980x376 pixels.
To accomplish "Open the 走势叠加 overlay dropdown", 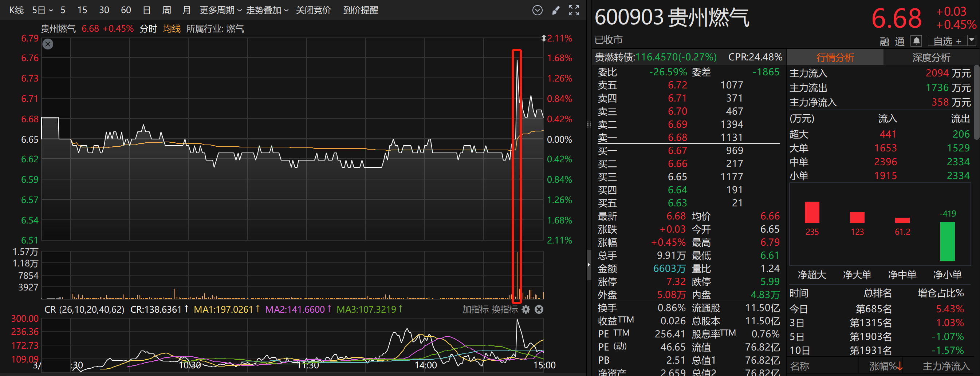I will point(267,10).
